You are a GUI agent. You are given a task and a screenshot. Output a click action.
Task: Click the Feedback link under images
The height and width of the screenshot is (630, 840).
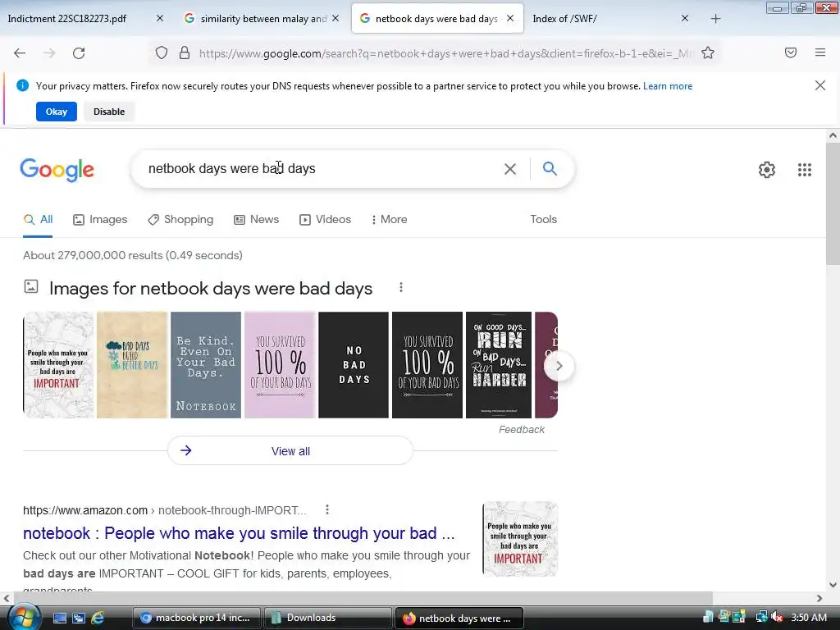point(521,430)
